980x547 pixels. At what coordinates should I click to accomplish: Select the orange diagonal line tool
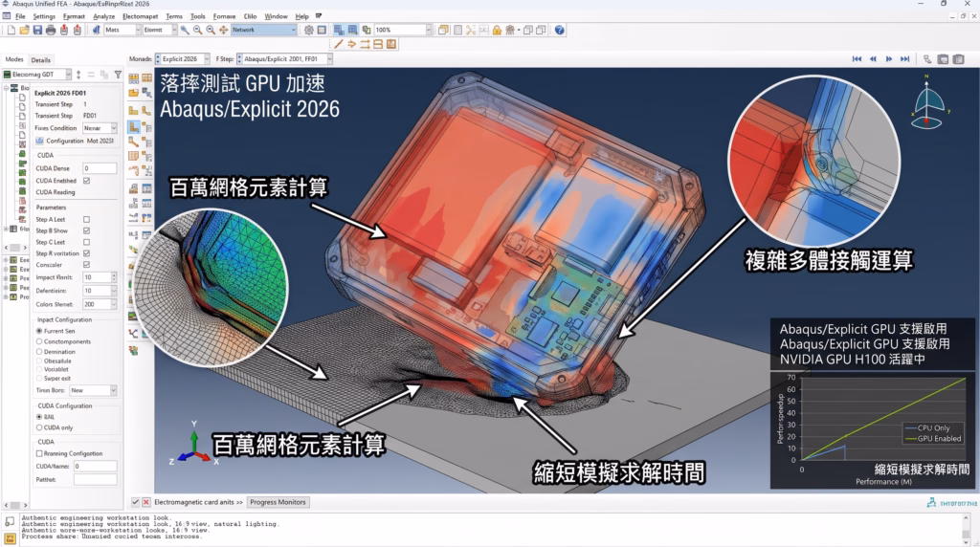click(x=338, y=44)
